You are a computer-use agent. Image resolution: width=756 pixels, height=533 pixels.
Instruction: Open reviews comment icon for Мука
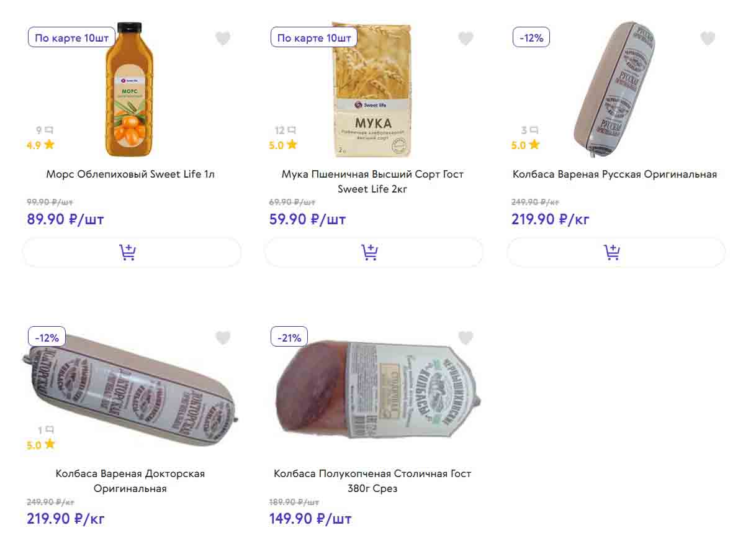tap(291, 130)
